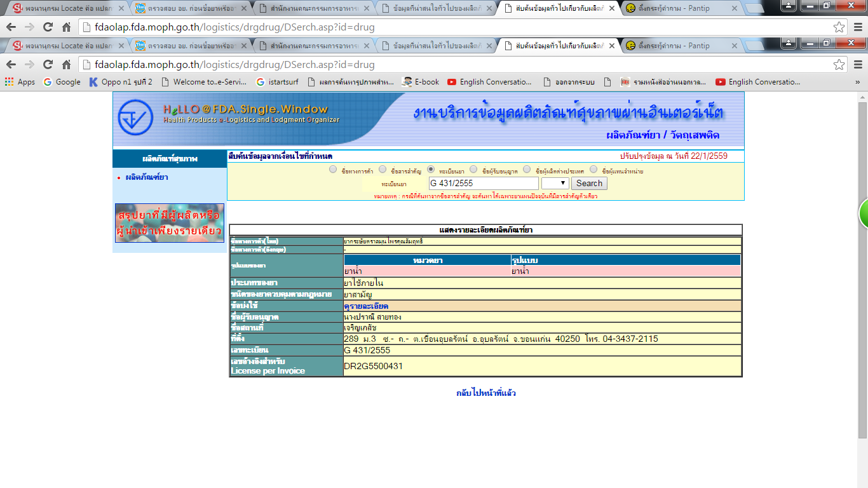Go back using the lower toolbar's back arrow
The image size is (868, 488).
11,64
